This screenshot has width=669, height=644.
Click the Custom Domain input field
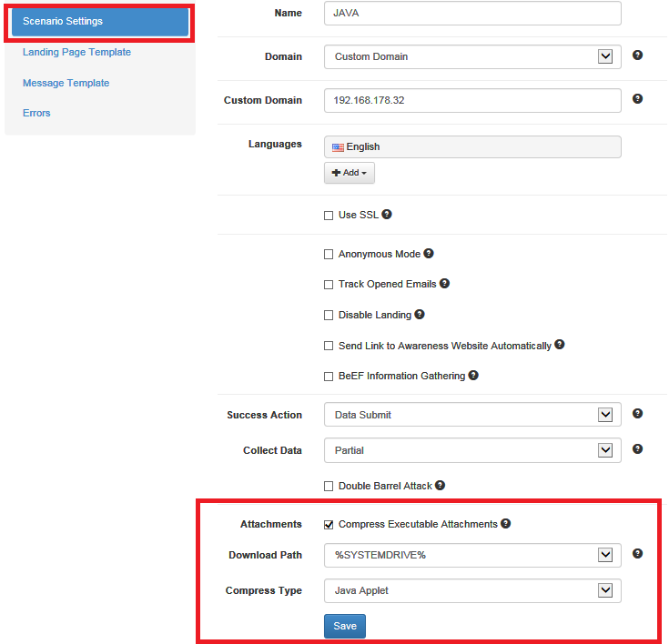pos(472,100)
